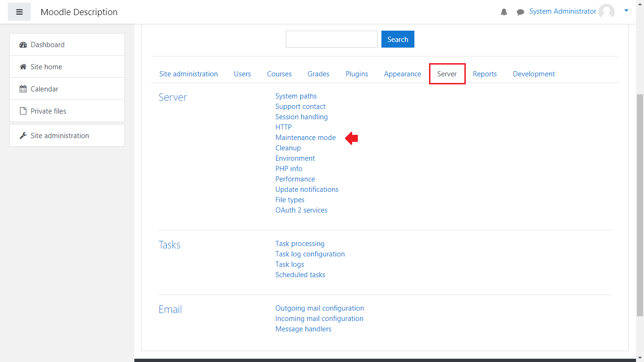
Task: Open the Maintenance mode link
Action: click(x=305, y=138)
